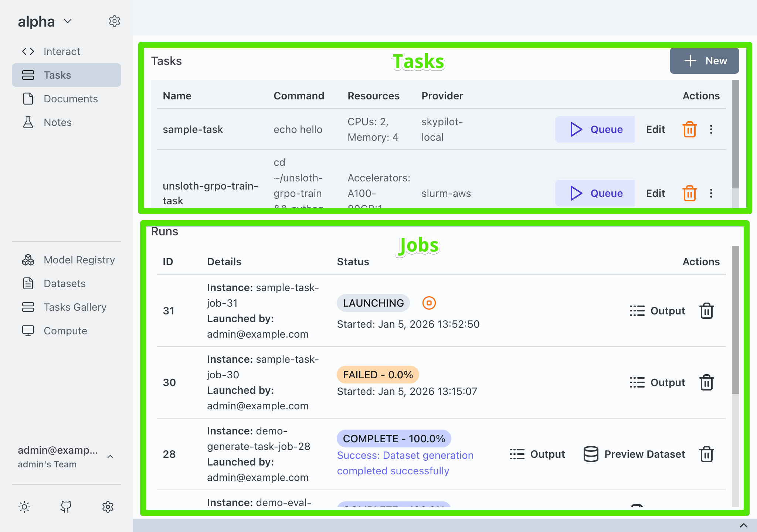Open settings from the bottom gear icon
The height and width of the screenshot is (532, 757).
pos(108,507)
